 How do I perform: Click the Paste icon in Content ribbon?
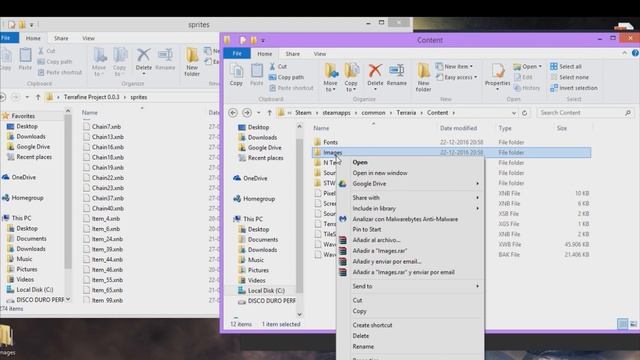click(256, 71)
